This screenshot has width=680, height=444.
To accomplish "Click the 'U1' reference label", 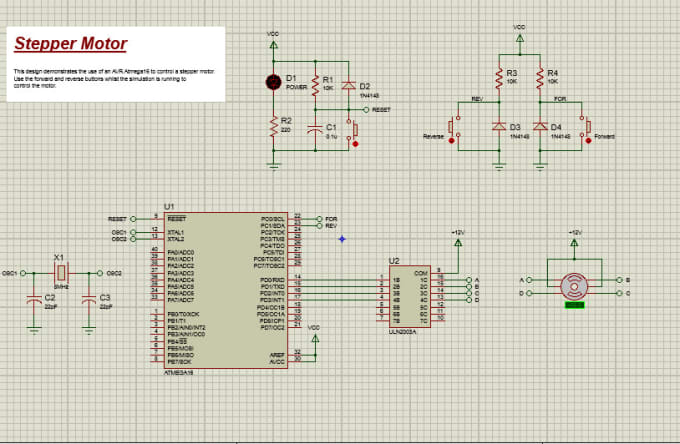I will pyautogui.click(x=169, y=206).
